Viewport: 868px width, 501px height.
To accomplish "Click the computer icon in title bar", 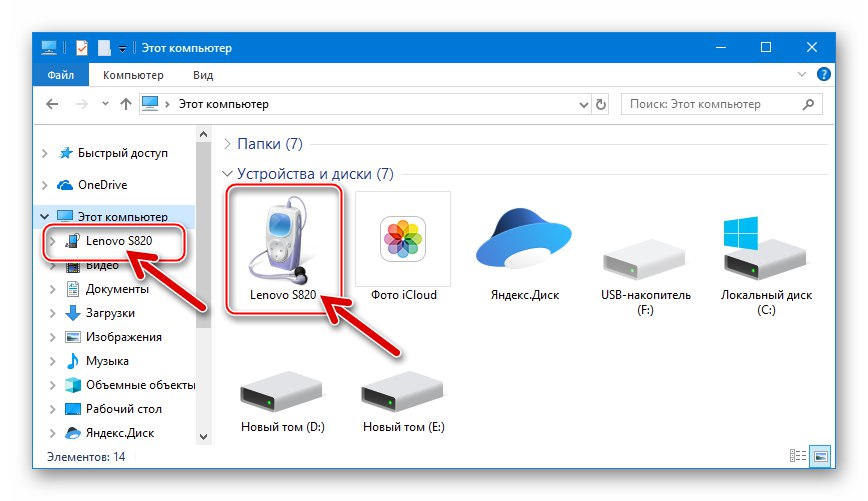I will pyautogui.click(x=49, y=48).
